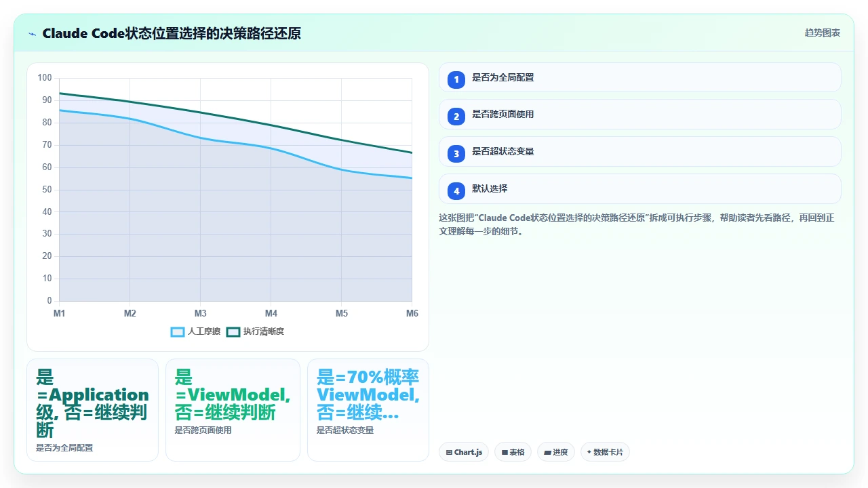Open the 是=Application级 data card
Screen dimensions: 868x488
click(x=92, y=410)
